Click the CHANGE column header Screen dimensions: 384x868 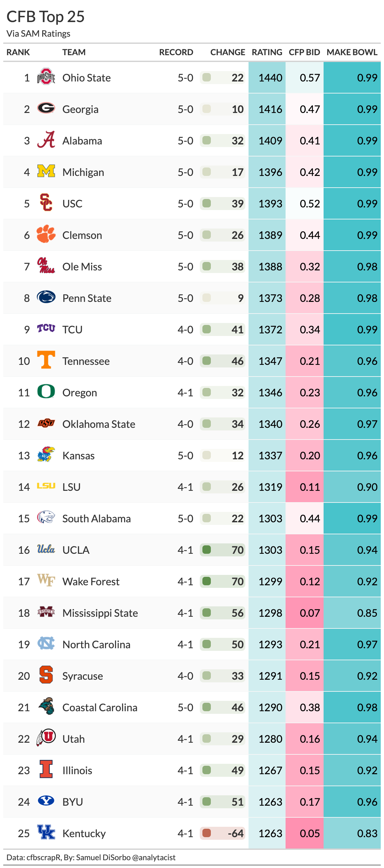[227, 52]
